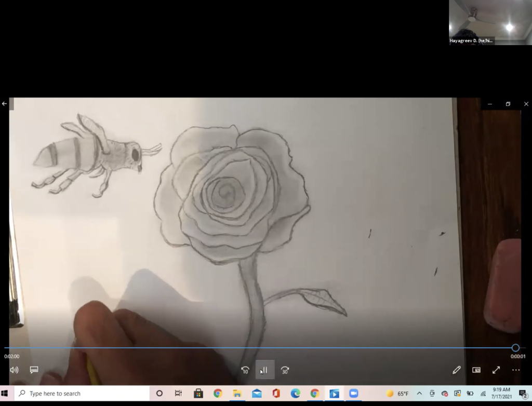The image size is (532, 406).
Task: Open the Windows Start menu
Action: [7, 394]
